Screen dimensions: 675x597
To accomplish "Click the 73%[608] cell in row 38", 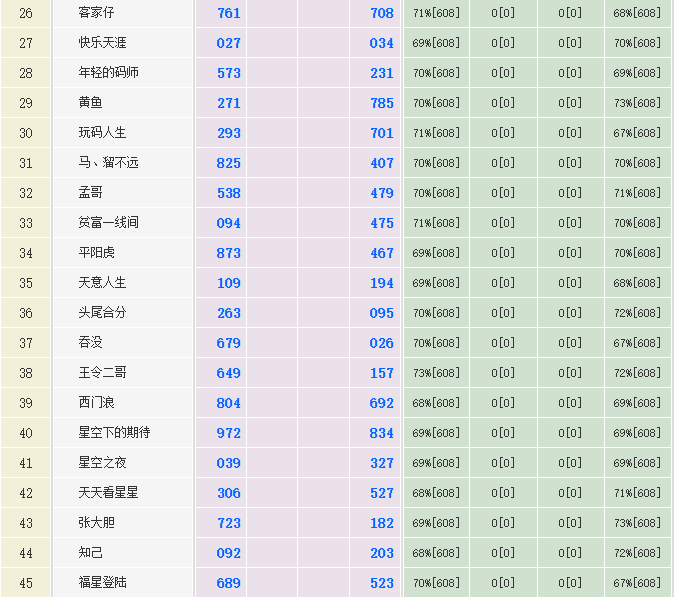I will pyautogui.click(x=436, y=373).
